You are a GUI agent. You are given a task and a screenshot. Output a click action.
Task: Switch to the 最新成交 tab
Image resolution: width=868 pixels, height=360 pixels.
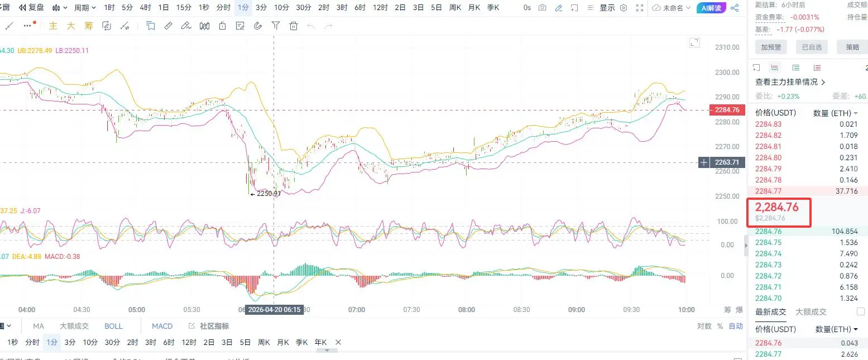[770, 312]
